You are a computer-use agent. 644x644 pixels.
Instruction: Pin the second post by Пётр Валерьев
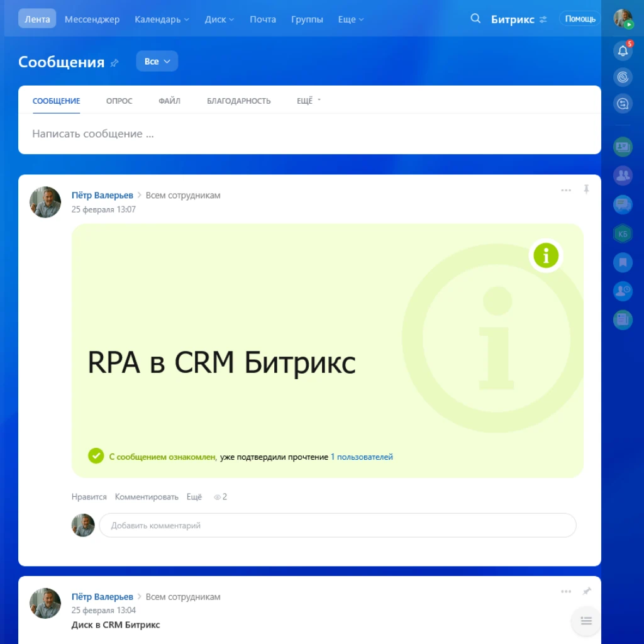coord(587,591)
